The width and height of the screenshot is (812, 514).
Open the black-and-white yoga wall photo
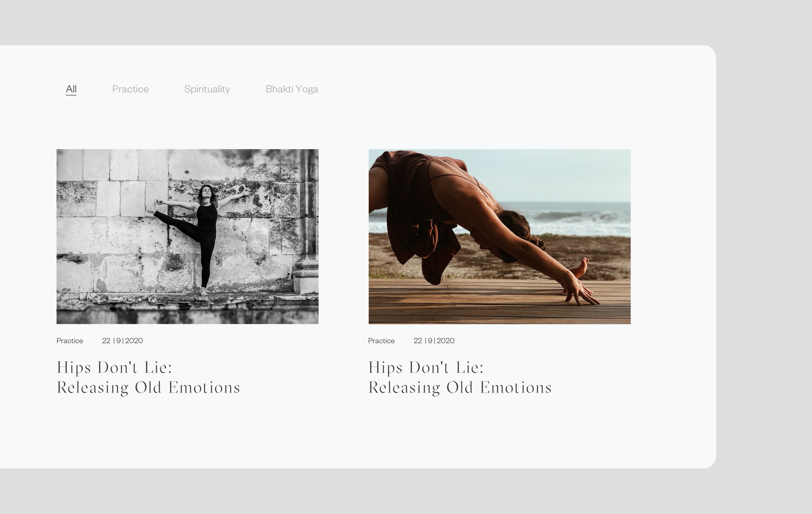pos(187,237)
